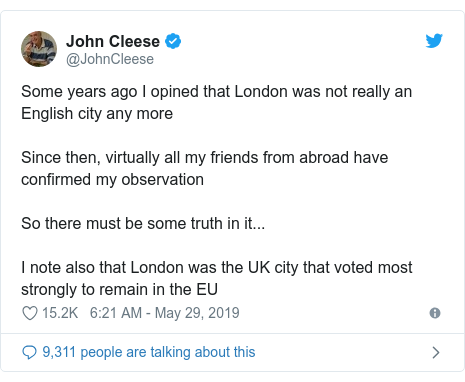The image size is (465, 382).
Task: View the 9,311 people are talking about this link
Action: click(149, 352)
